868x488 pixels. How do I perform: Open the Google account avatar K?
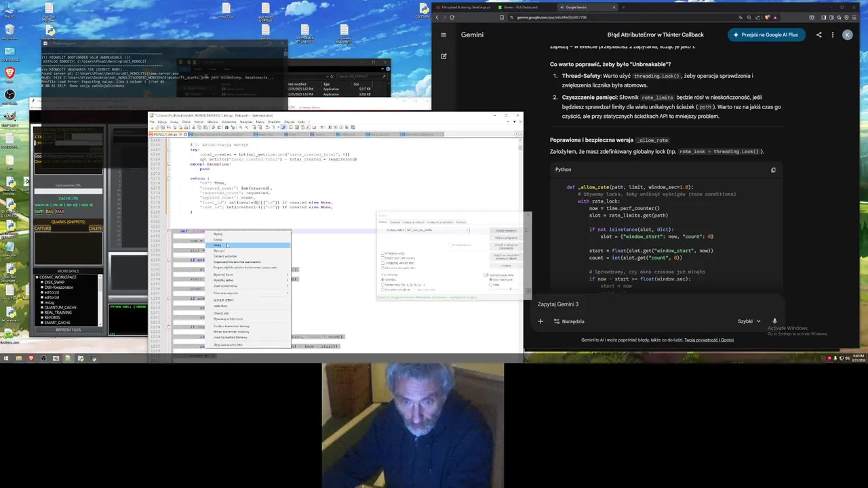[848, 35]
